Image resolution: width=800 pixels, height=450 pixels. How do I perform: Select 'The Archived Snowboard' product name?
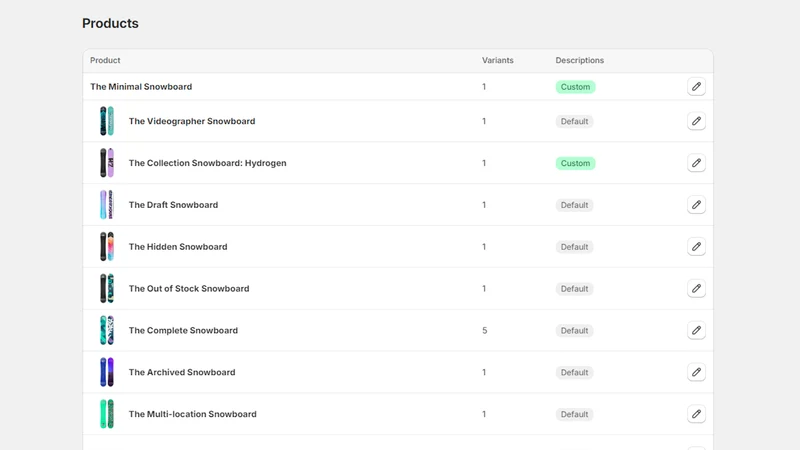point(182,372)
